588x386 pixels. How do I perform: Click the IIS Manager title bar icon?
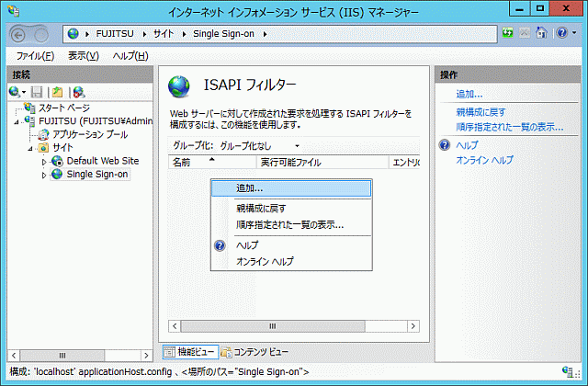14,11
